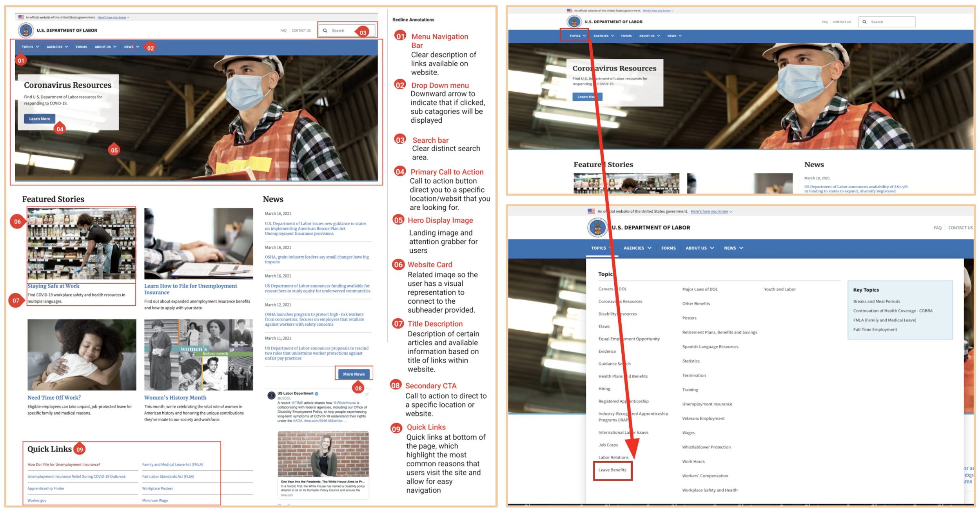Open the Forms menu item in left navigation
This screenshot has height=513, width=980.
[82, 47]
